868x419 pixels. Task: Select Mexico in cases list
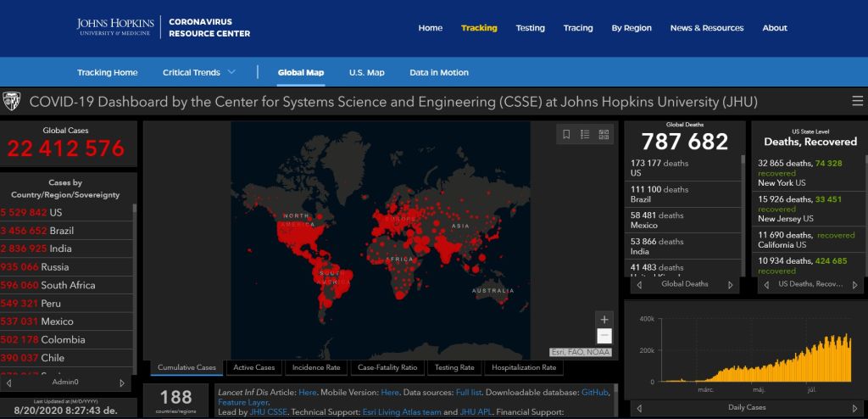click(x=66, y=321)
